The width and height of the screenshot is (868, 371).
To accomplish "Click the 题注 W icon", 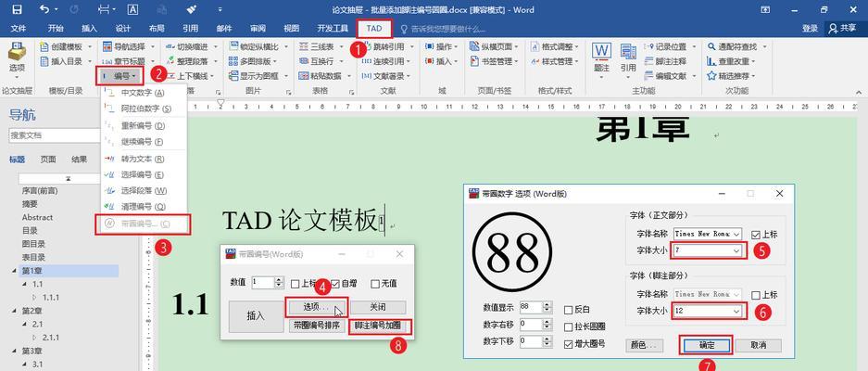I will [x=601, y=51].
